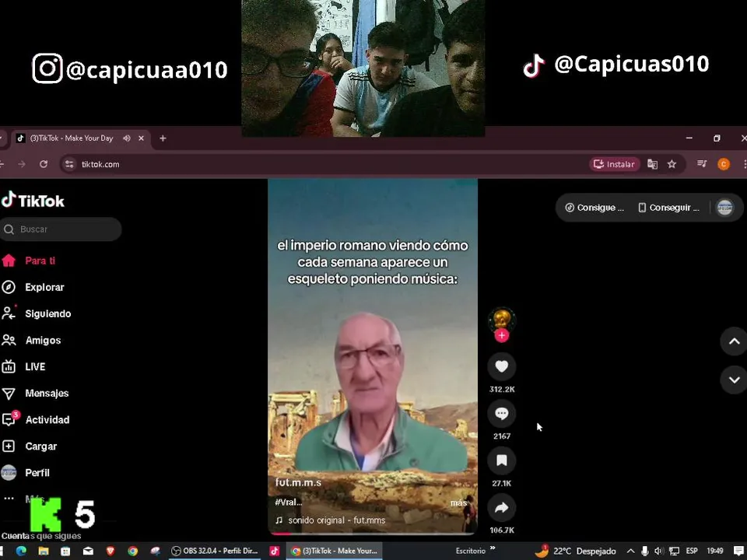Open the weather widget 22°C Despejado
Image resolution: width=747 pixels, height=560 pixels.
[575, 551]
